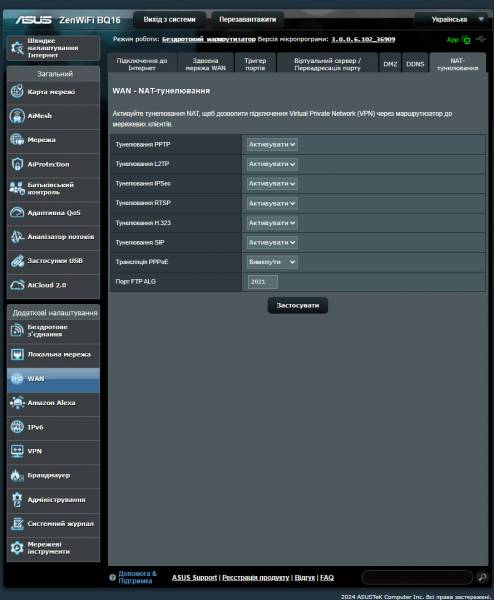Open the L2TP tunneling dropdown
This screenshot has height=600, width=494.
tap(272, 164)
